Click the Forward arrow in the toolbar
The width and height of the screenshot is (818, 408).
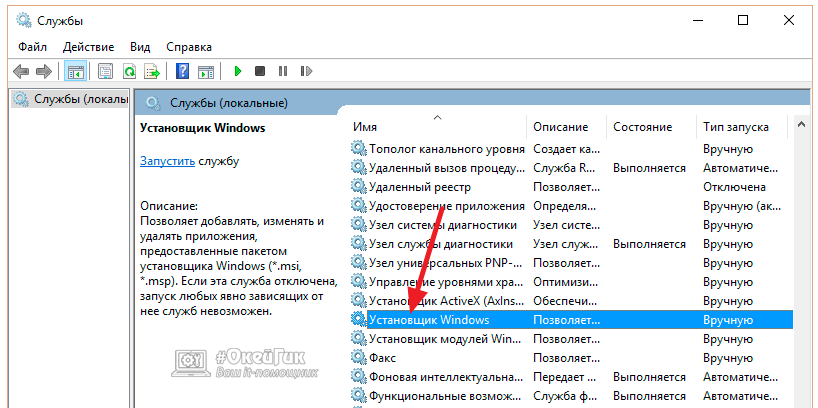click(x=43, y=71)
